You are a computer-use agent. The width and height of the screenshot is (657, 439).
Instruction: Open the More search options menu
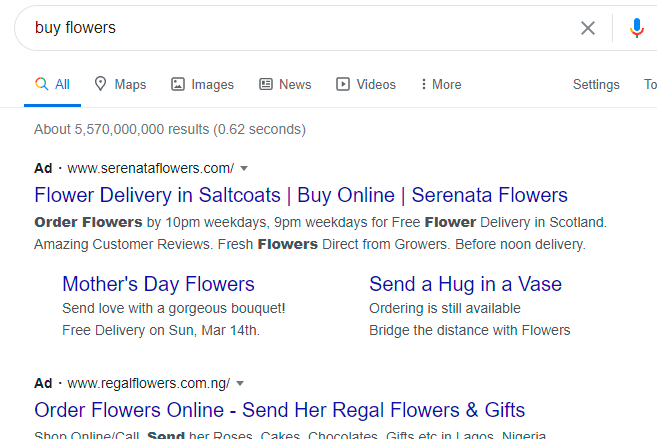point(441,84)
